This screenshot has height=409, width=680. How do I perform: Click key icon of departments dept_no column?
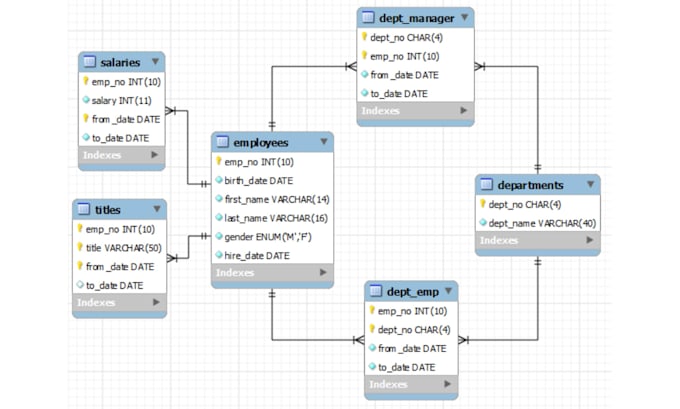483,203
